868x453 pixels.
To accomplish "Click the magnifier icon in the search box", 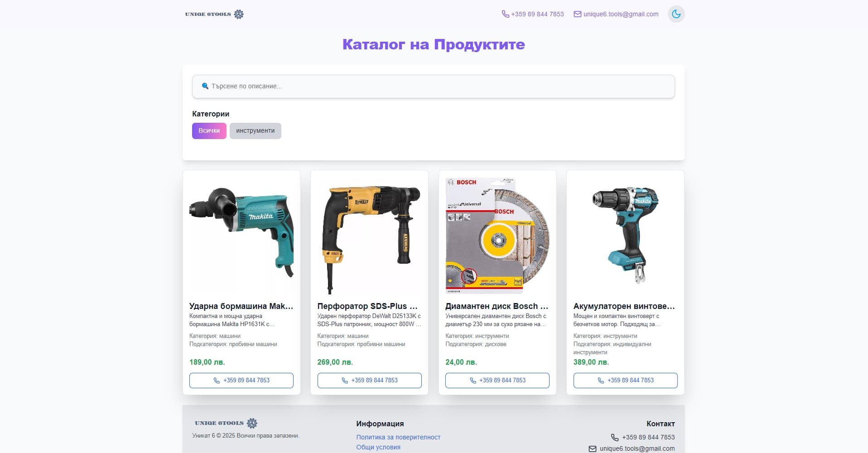I will click(x=205, y=86).
